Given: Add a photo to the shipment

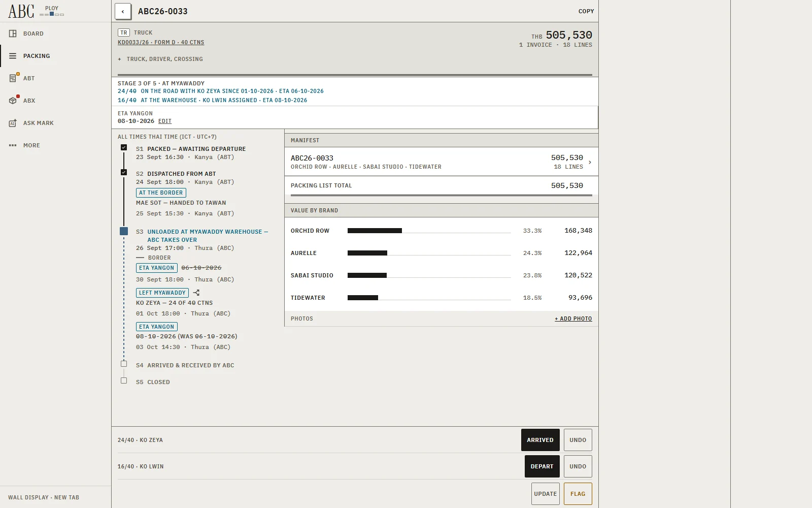Looking at the screenshot, I should tap(573, 319).
